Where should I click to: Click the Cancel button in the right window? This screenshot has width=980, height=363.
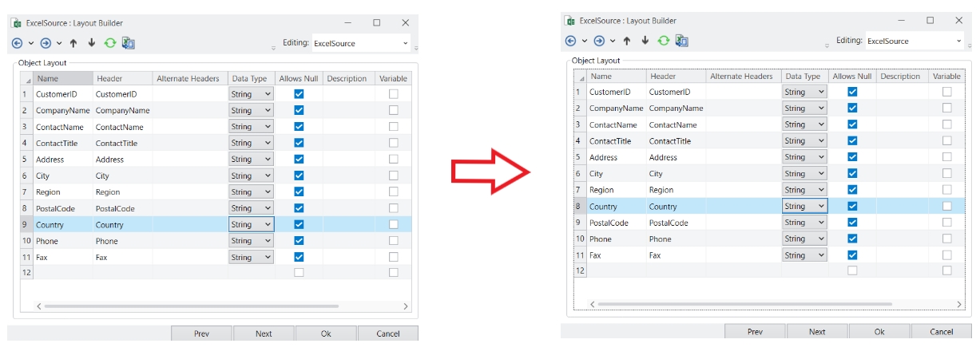tap(942, 331)
